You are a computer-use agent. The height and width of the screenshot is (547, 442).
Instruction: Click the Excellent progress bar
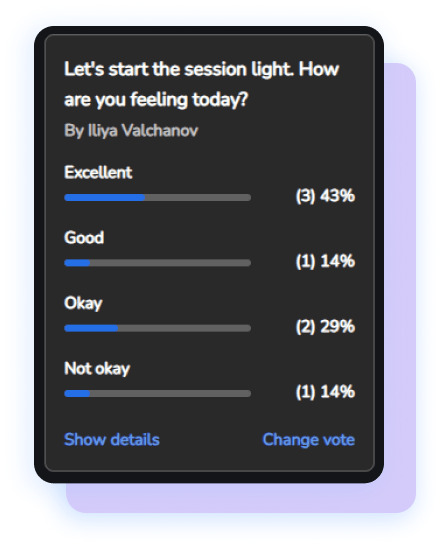(x=158, y=197)
